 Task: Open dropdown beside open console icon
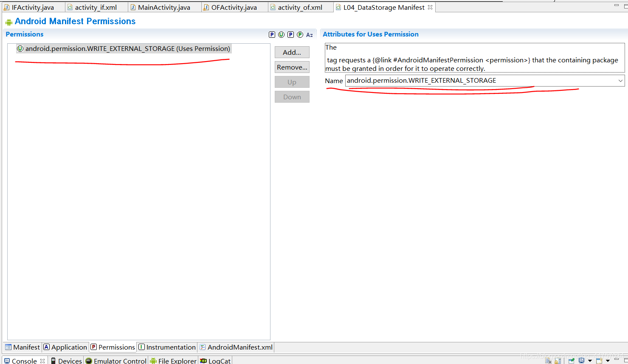pos(608,361)
